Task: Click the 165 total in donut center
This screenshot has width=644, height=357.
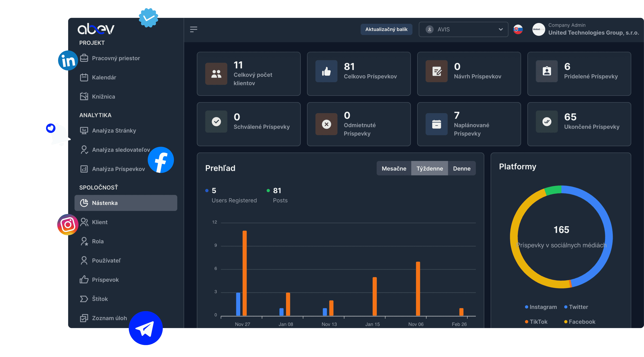Action: [561, 230]
